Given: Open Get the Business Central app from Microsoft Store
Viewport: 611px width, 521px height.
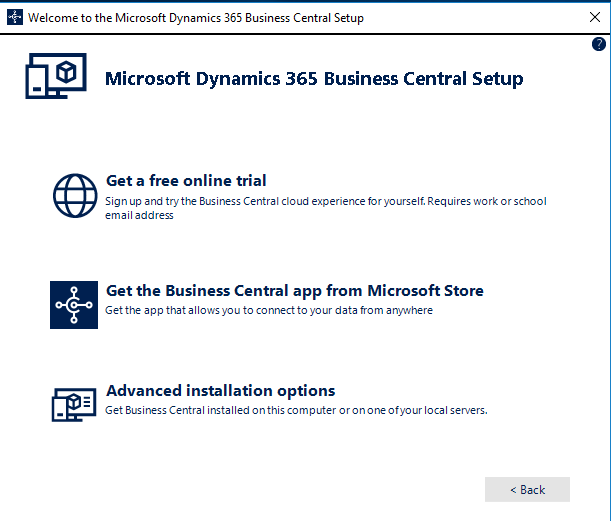Looking at the screenshot, I should (295, 291).
